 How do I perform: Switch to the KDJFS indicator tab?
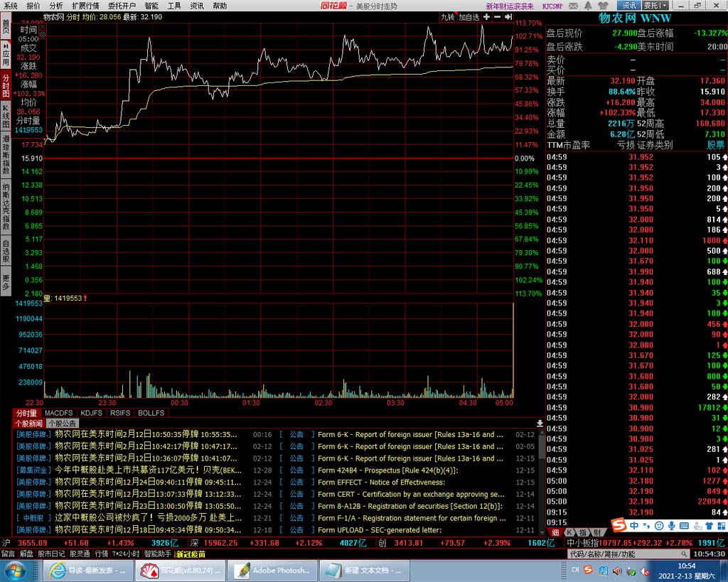pos(92,413)
